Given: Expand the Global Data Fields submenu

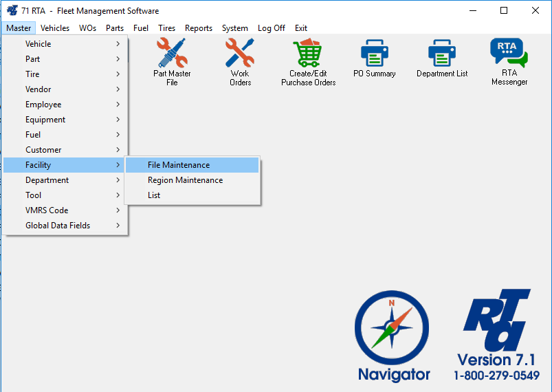Looking at the screenshot, I should click(65, 226).
